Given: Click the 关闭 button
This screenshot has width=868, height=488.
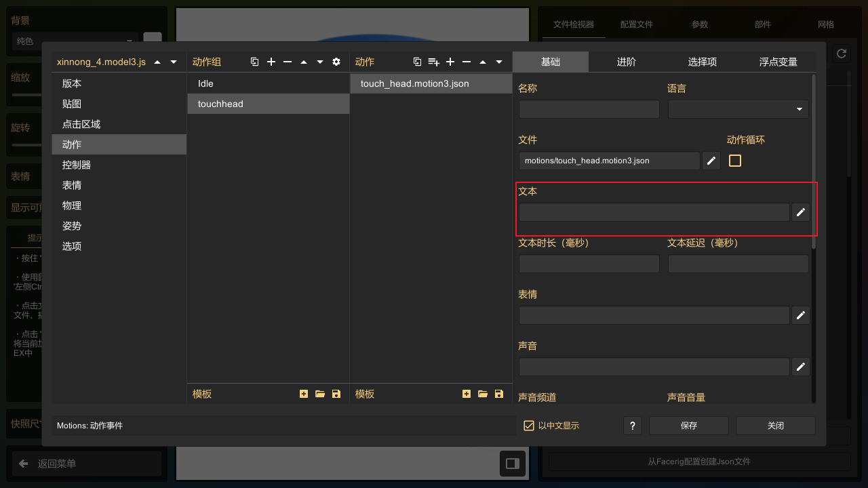Looking at the screenshot, I should [x=776, y=426].
